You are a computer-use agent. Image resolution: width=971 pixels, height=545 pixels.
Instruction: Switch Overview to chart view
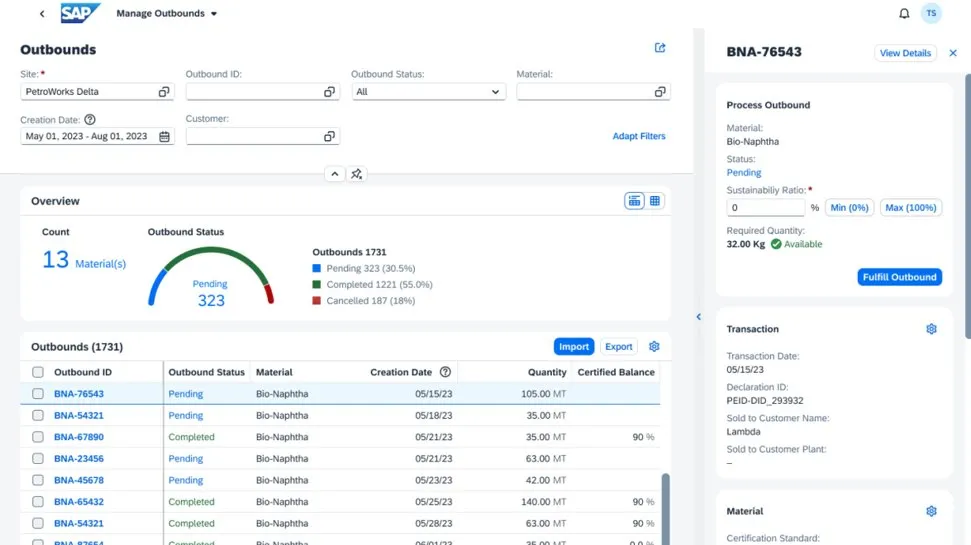[x=634, y=201]
